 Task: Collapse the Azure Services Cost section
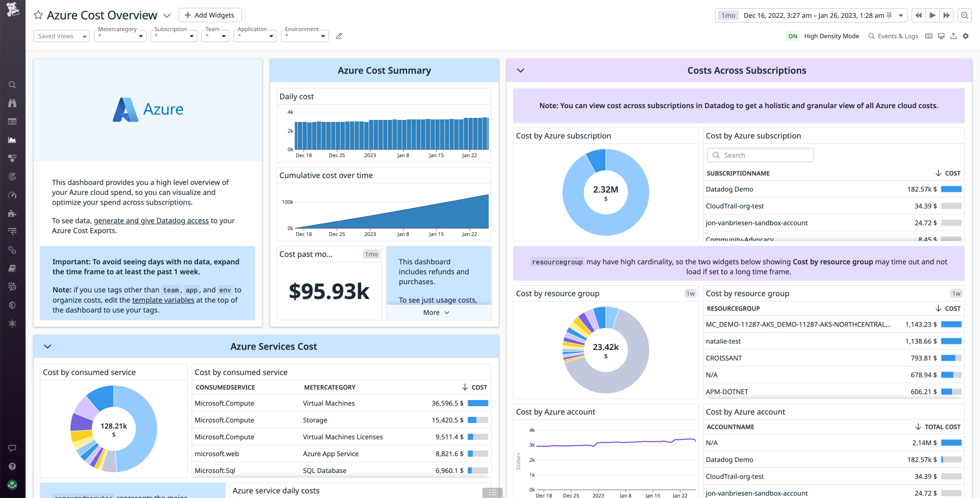pos(47,346)
